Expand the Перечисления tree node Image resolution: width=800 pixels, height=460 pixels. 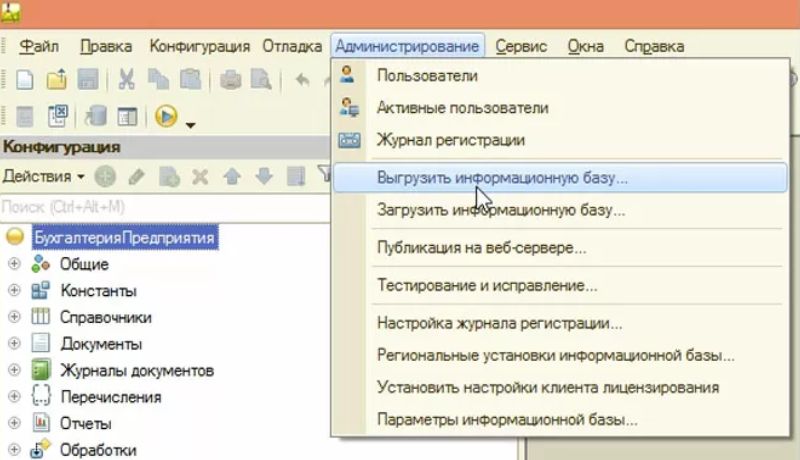click(x=14, y=396)
